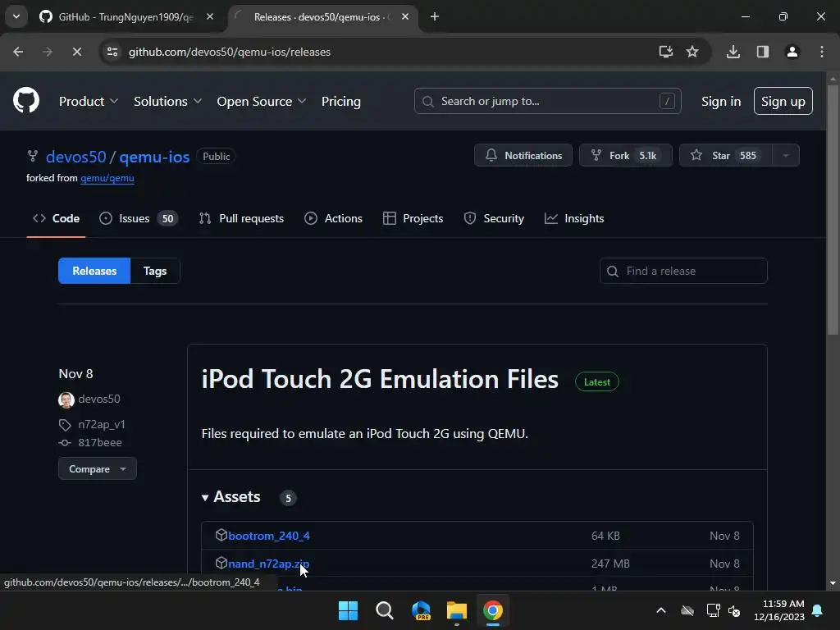Image resolution: width=840 pixels, height=630 pixels.
Task: Open Chrome three-dot menu
Action: pyautogui.click(x=822, y=52)
